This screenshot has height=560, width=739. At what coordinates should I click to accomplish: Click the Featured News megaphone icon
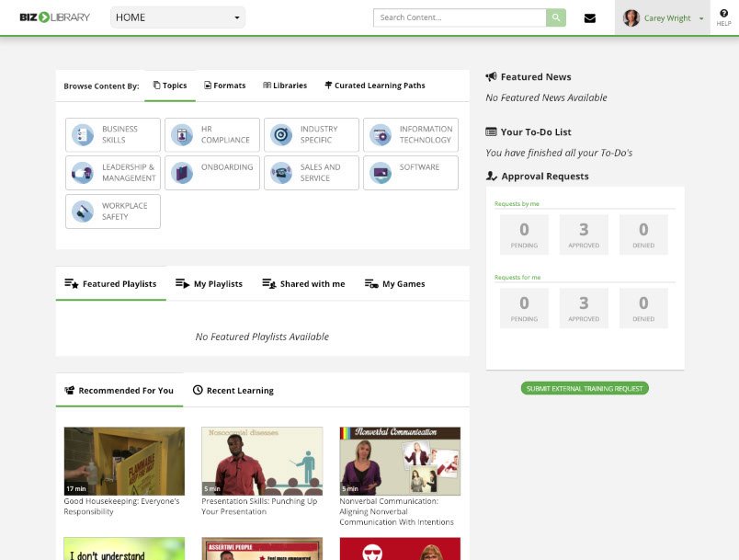(491, 77)
